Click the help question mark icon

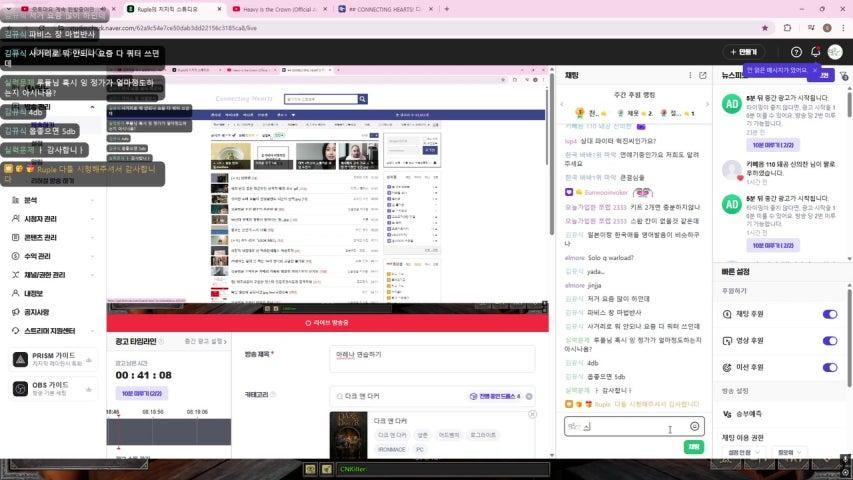click(x=796, y=52)
